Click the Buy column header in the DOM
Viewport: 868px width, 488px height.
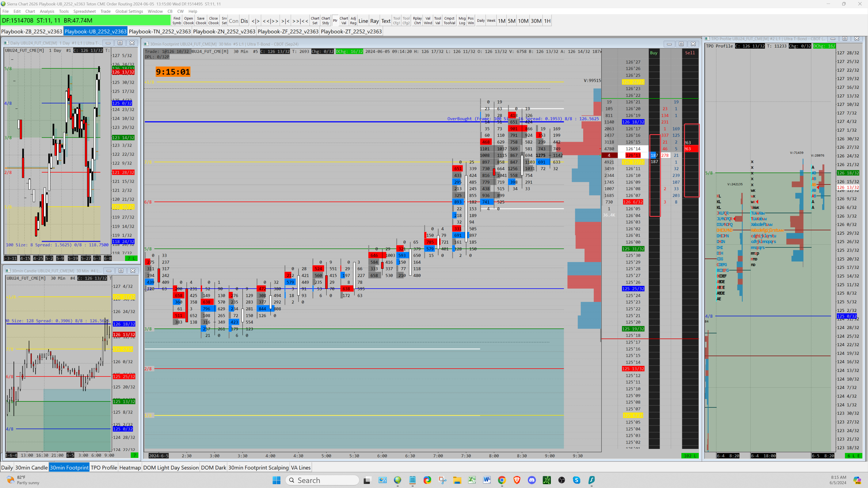point(653,53)
